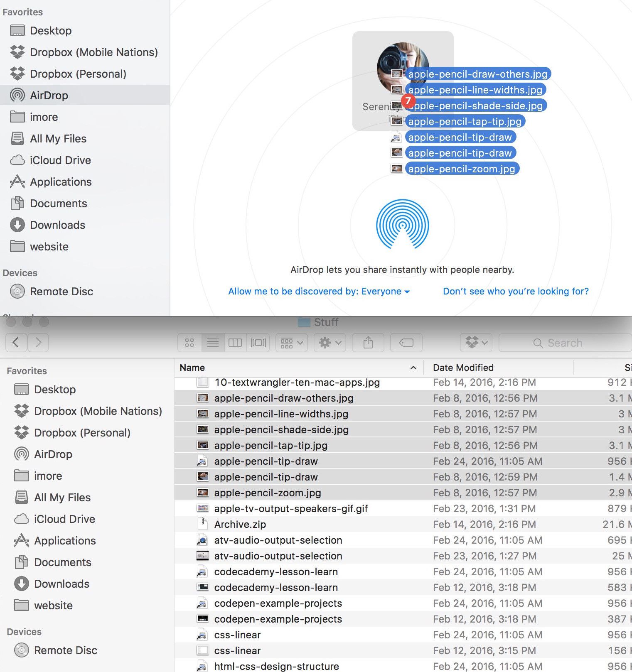
Task: Select AirDrop in lower window sidebar
Action: tap(53, 454)
